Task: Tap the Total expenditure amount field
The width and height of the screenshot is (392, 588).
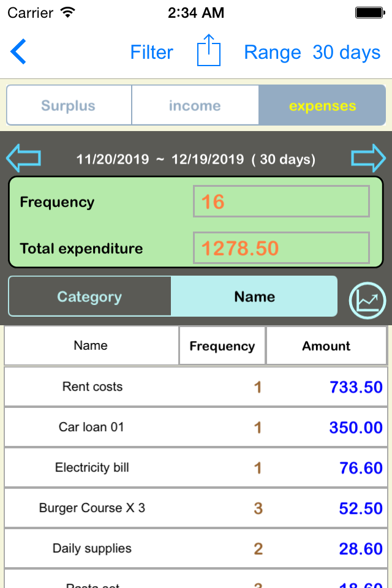Action: pos(281,247)
